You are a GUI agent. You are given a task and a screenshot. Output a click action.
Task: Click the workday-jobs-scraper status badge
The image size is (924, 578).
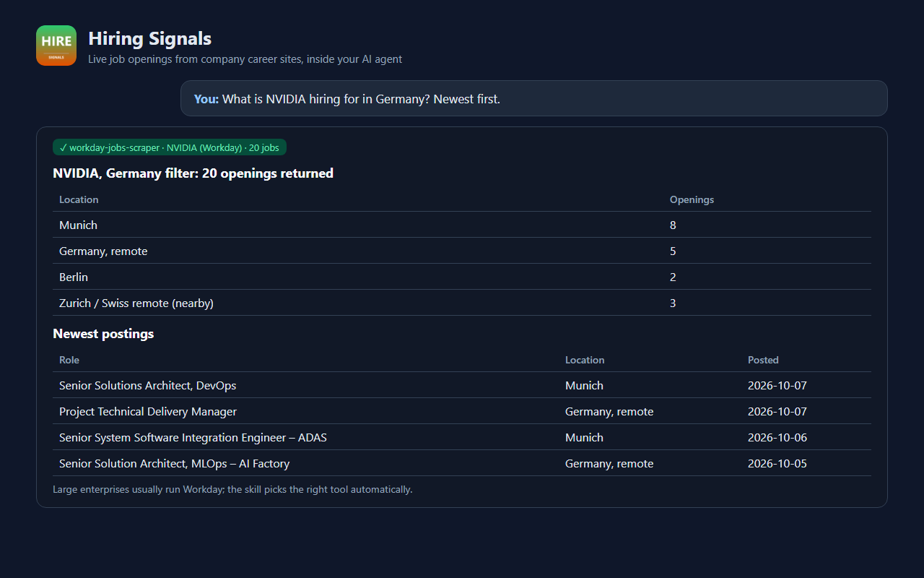point(170,147)
